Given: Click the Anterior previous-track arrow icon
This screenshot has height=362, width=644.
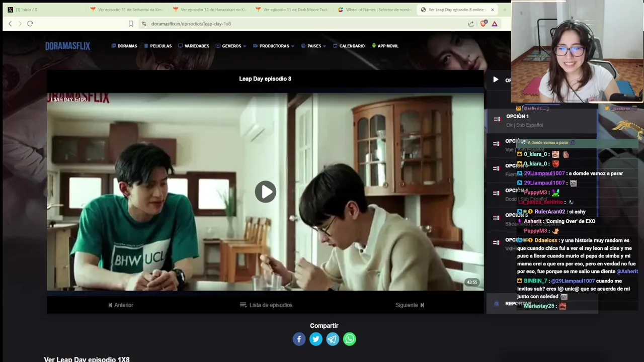Looking at the screenshot, I should point(110,305).
